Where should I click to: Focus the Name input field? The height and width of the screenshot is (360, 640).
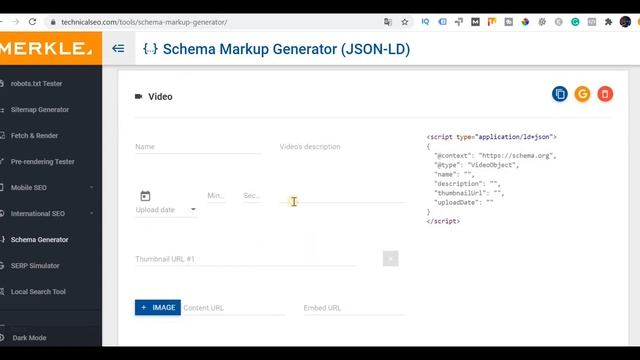(x=198, y=147)
